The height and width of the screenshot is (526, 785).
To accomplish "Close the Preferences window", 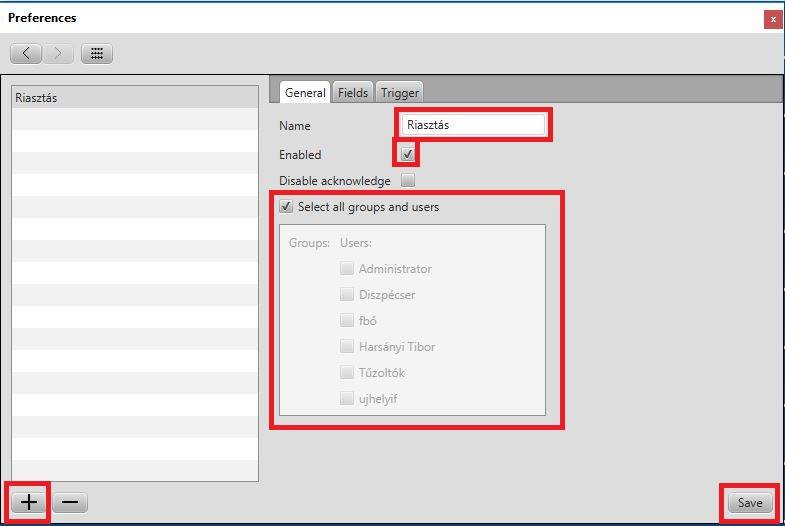I will tap(772, 19).
